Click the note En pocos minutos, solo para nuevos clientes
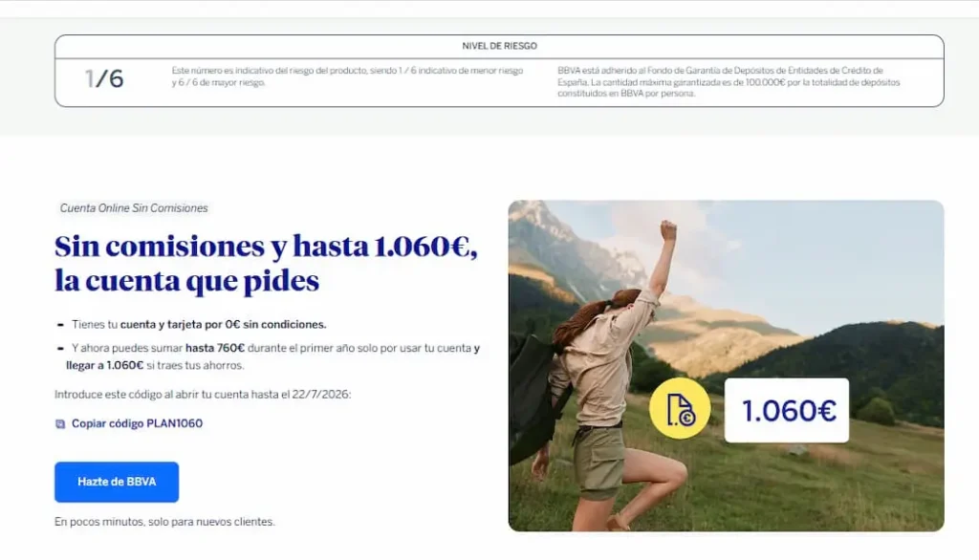The image size is (979, 560). tap(164, 522)
